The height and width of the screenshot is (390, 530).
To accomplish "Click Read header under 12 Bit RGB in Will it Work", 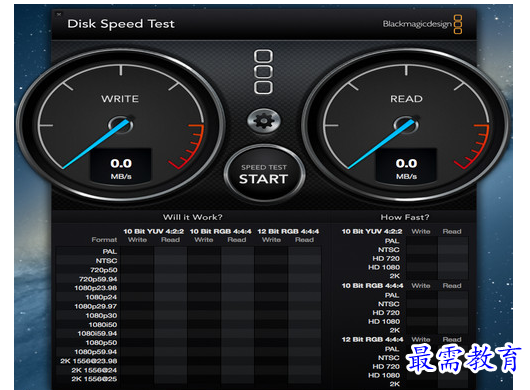I will (x=304, y=240).
